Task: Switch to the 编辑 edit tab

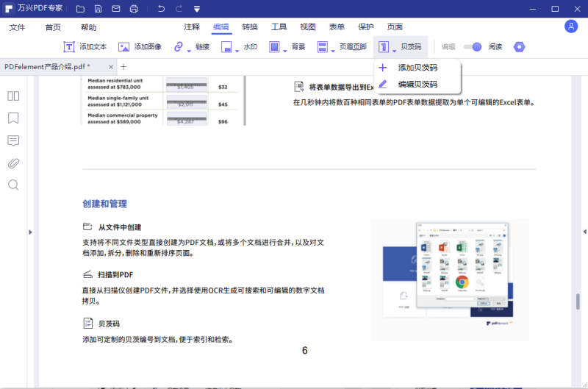Action: (x=221, y=26)
